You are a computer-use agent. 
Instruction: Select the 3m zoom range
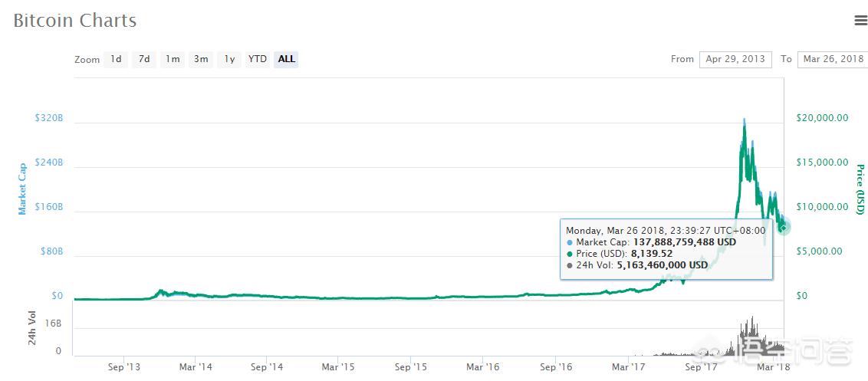pyautogui.click(x=201, y=59)
